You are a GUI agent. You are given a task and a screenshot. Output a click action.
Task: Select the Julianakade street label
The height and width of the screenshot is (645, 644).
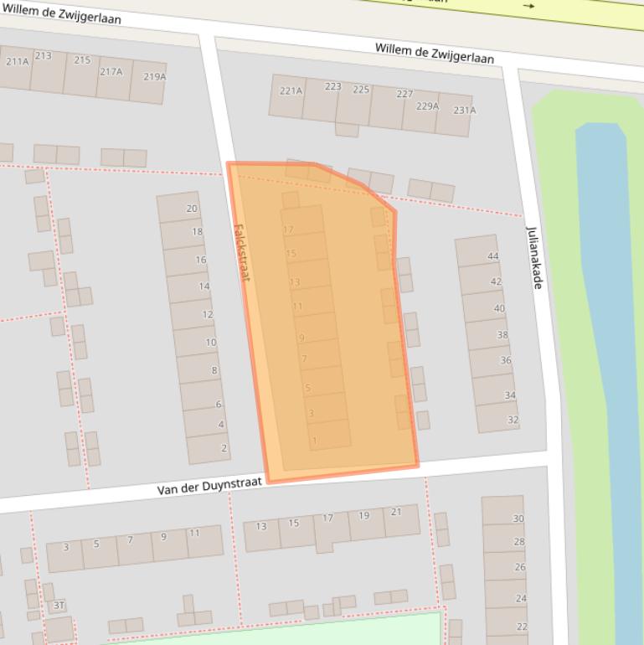pyautogui.click(x=534, y=257)
